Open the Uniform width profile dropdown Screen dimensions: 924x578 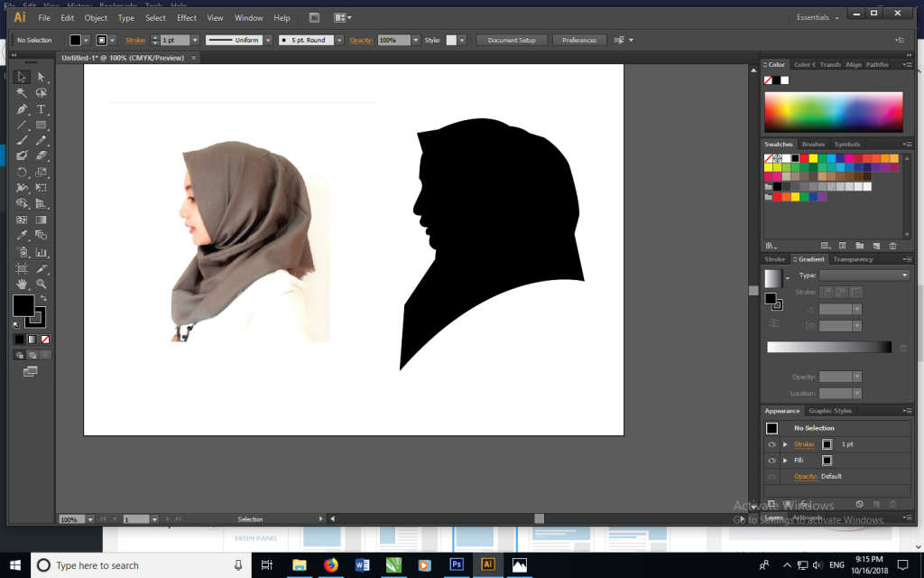[x=268, y=40]
